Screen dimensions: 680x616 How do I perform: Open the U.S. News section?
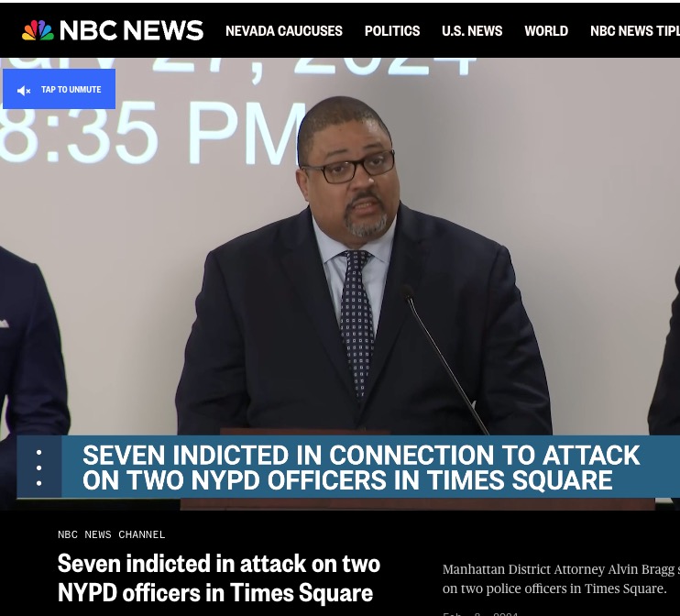tap(472, 31)
